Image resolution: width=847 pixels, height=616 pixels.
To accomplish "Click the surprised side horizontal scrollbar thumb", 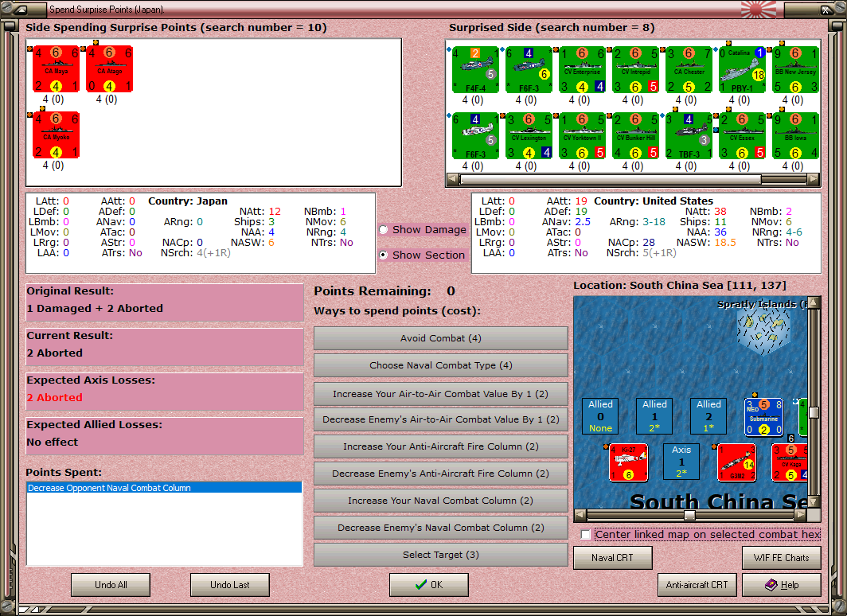I will click(611, 179).
